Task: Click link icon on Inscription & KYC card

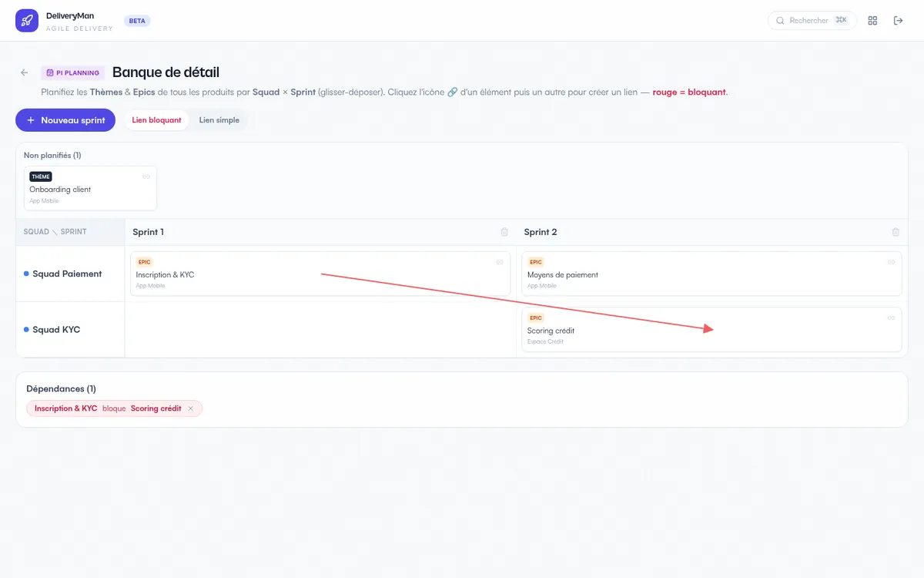Action: point(500,262)
